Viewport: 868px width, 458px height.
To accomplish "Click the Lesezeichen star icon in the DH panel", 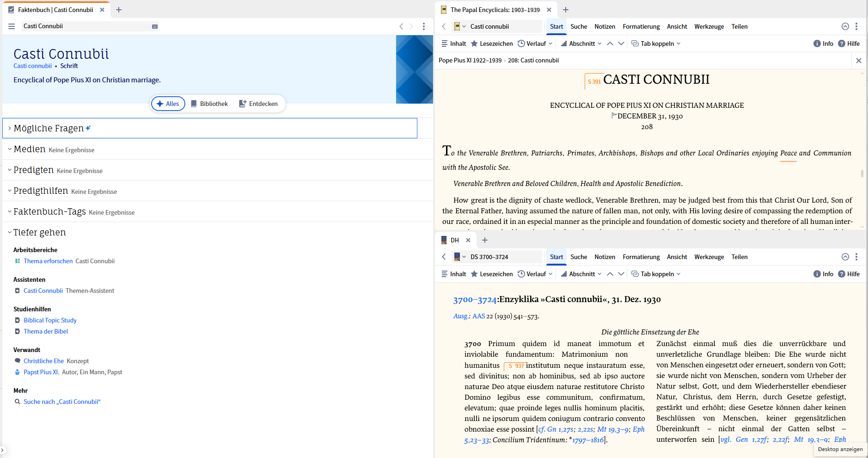I will [x=475, y=273].
